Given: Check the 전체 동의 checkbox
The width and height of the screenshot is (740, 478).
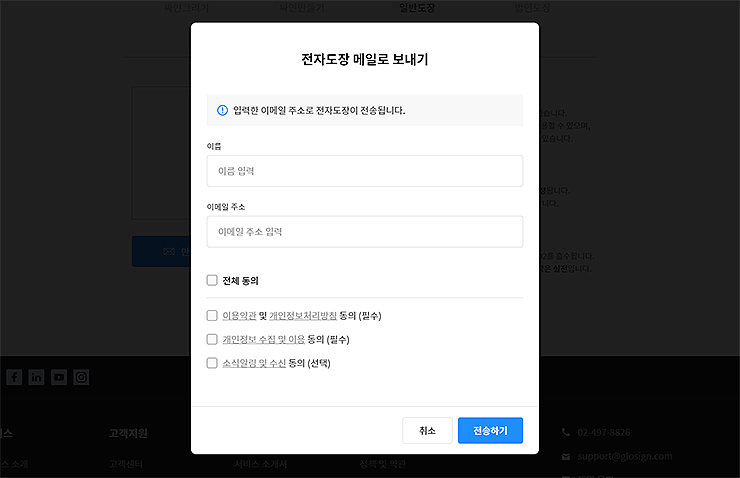Looking at the screenshot, I should click(x=212, y=280).
